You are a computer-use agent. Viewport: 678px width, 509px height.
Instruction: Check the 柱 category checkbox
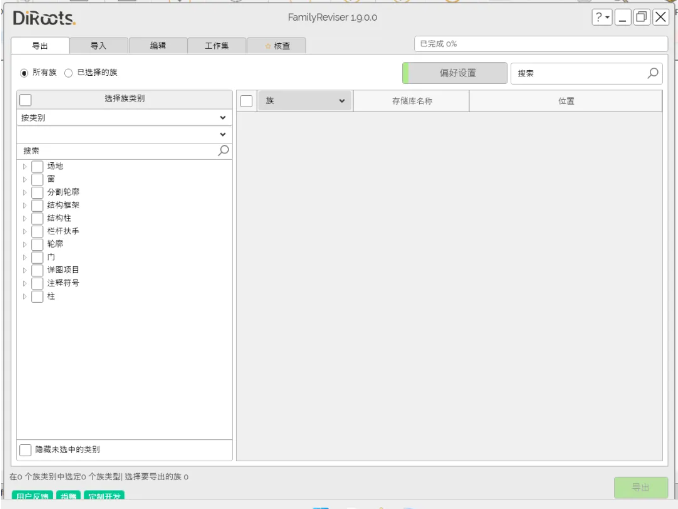(x=37, y=297)
